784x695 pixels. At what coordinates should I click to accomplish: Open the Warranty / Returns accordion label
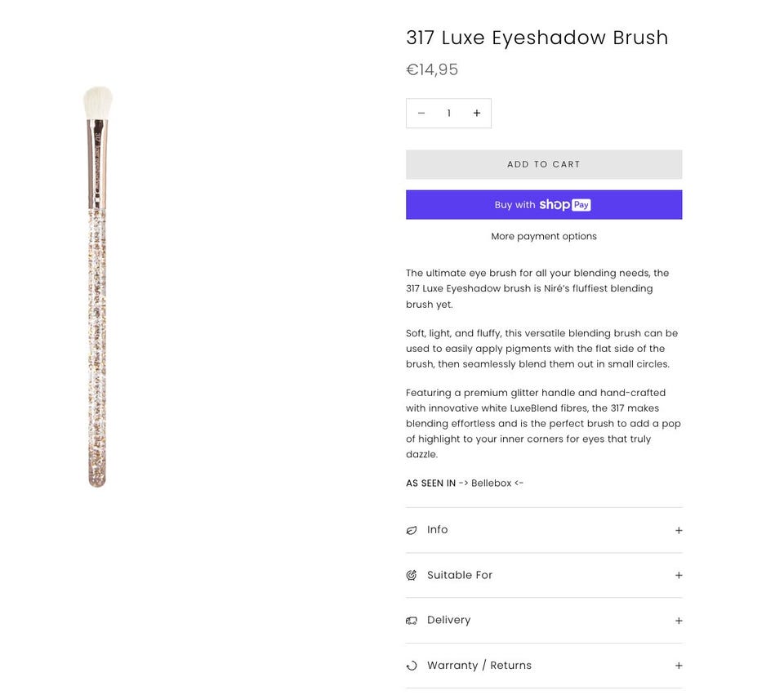pos(479,666)
